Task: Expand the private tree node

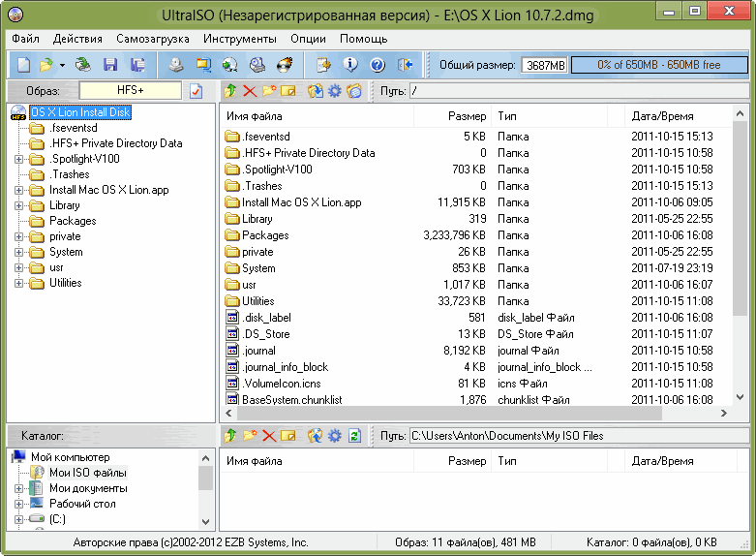Action: pos(18,236)
